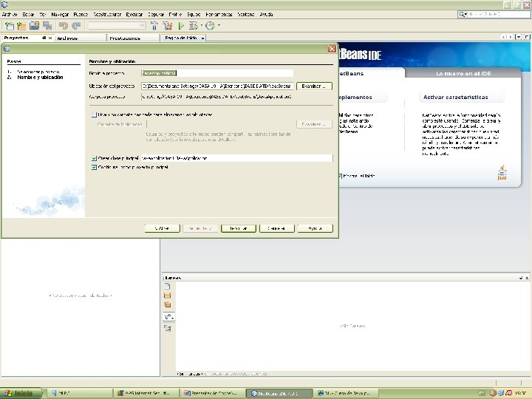
Task: Open the Navegar menu
Action: (60, 14)
